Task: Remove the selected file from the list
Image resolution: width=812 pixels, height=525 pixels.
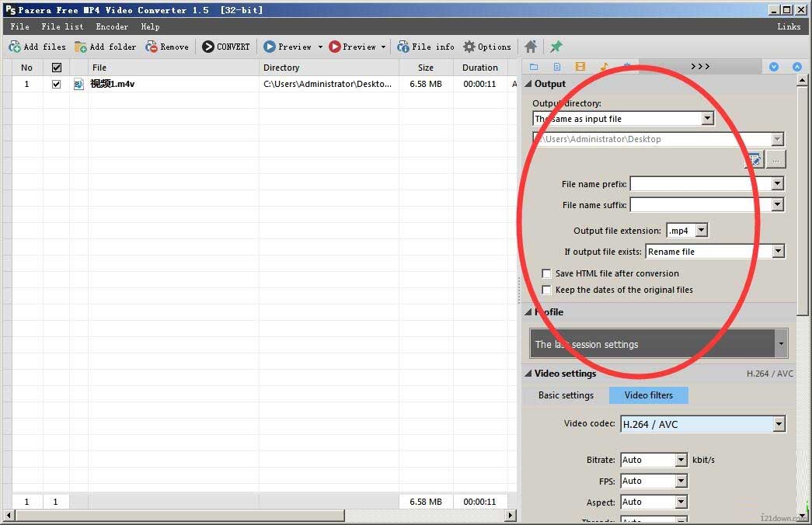Action: [x=167, y=47]
